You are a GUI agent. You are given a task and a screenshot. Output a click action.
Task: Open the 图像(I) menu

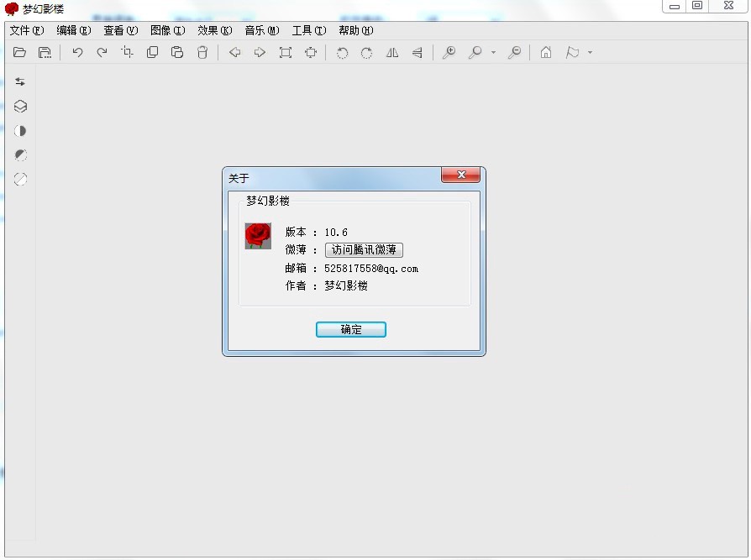pyautogui.click(x=168, y=30)
